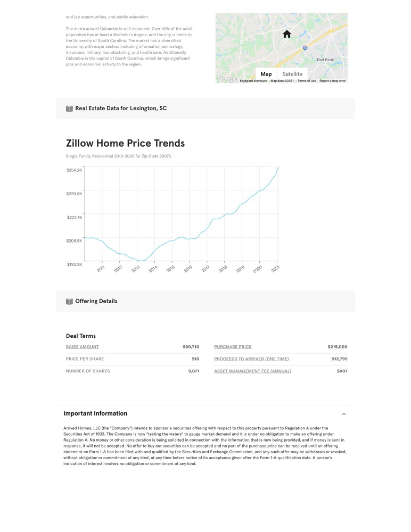Click Asset Management Fee (Annual) term

[252, 371]
